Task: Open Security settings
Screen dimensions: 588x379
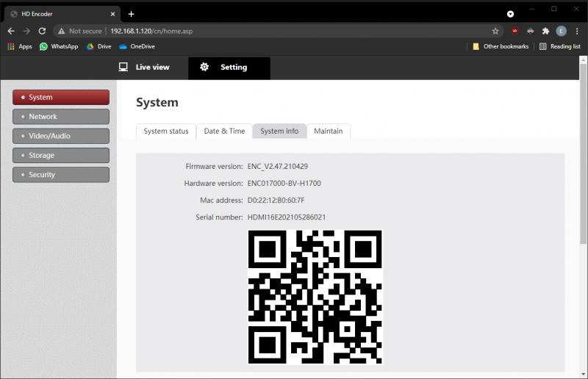Action: pos(61,175)
